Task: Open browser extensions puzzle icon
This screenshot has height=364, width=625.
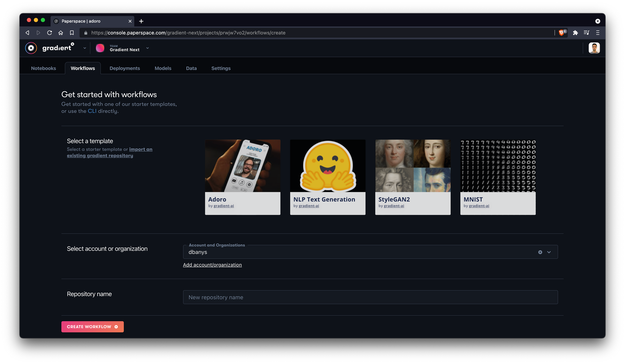Action: coord(575,33)
